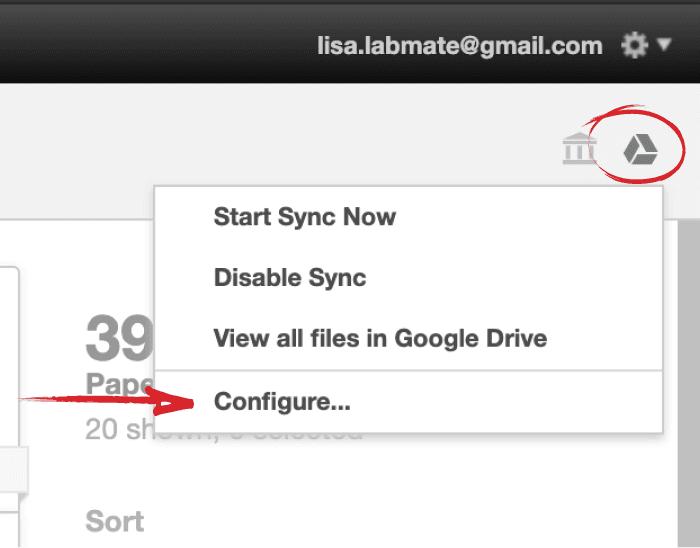Image resolution: width=700 pixels, height=548 pixels.
Task: Choose Start Sync Now from the menu
Action: click(305, 217)
